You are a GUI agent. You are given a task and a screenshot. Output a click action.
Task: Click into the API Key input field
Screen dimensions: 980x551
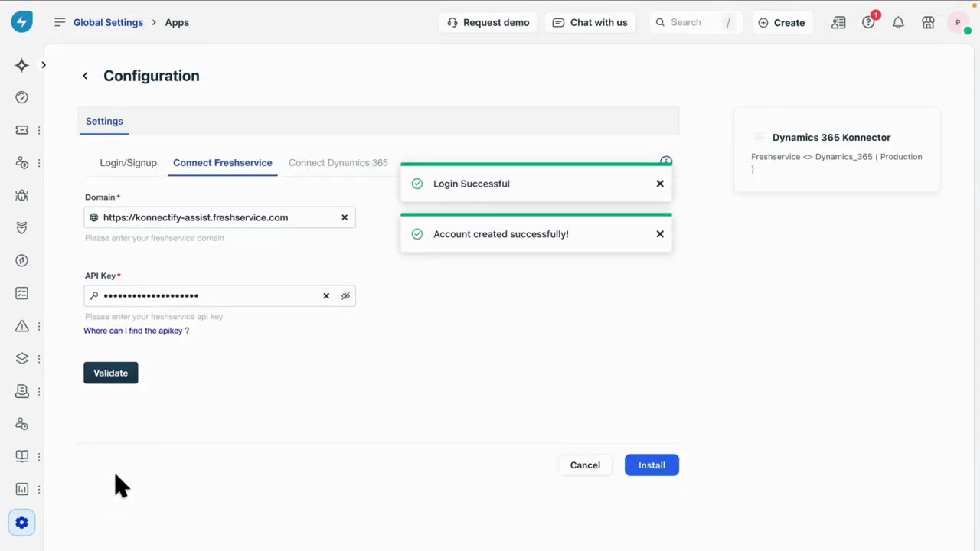(220, 295)
